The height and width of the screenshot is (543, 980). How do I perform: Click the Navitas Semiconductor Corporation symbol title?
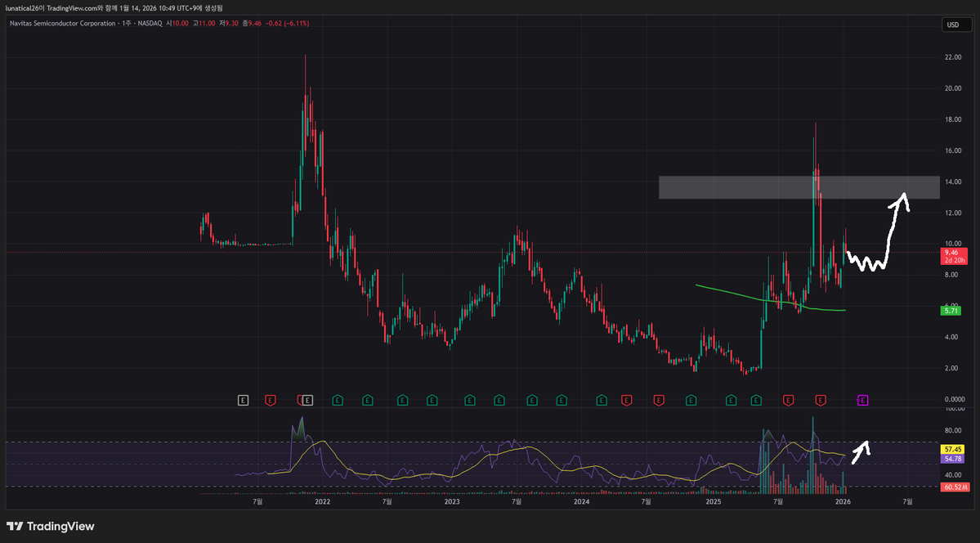tap(62, 23)
